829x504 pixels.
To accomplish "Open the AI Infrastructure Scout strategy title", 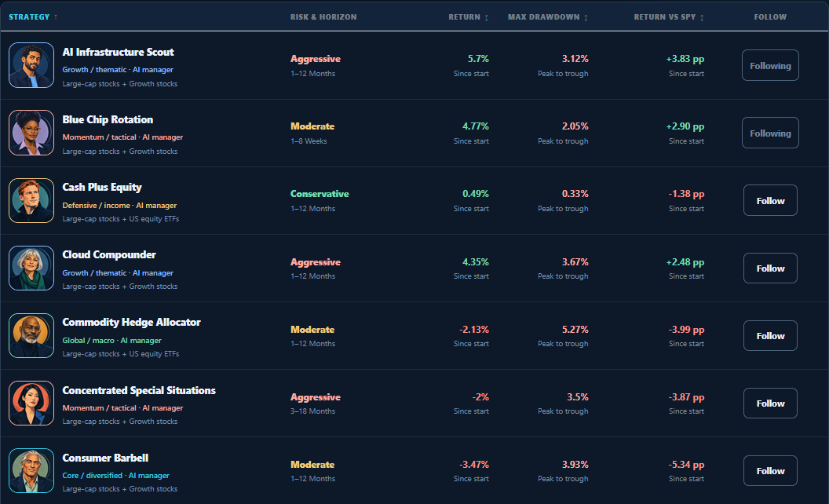I will [118, 52].
